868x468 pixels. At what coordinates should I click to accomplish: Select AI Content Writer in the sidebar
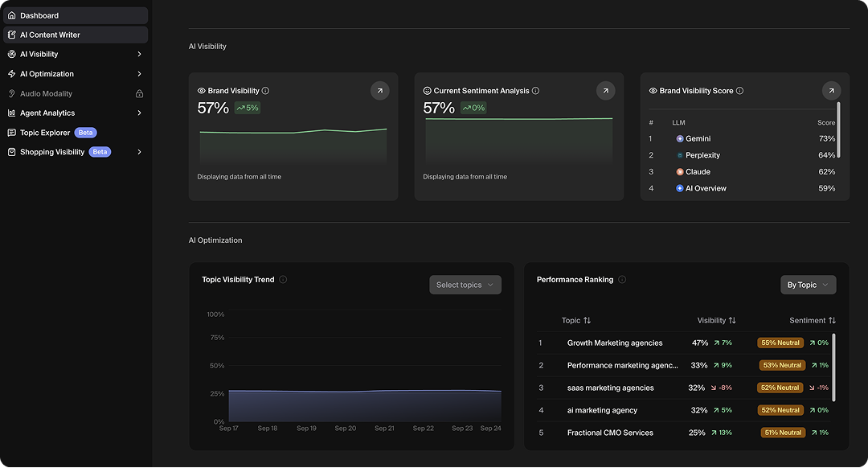coord(48,35)
